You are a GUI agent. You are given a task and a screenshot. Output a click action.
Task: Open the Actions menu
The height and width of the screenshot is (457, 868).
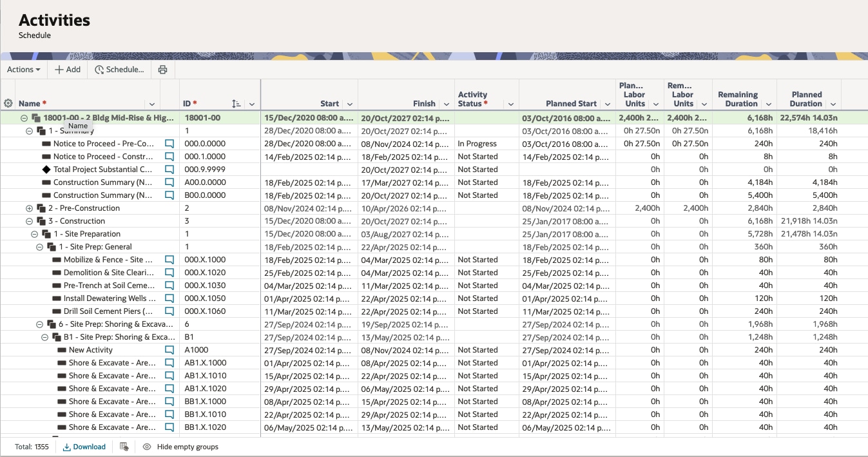pyautogui.click(x=23, y=69)
